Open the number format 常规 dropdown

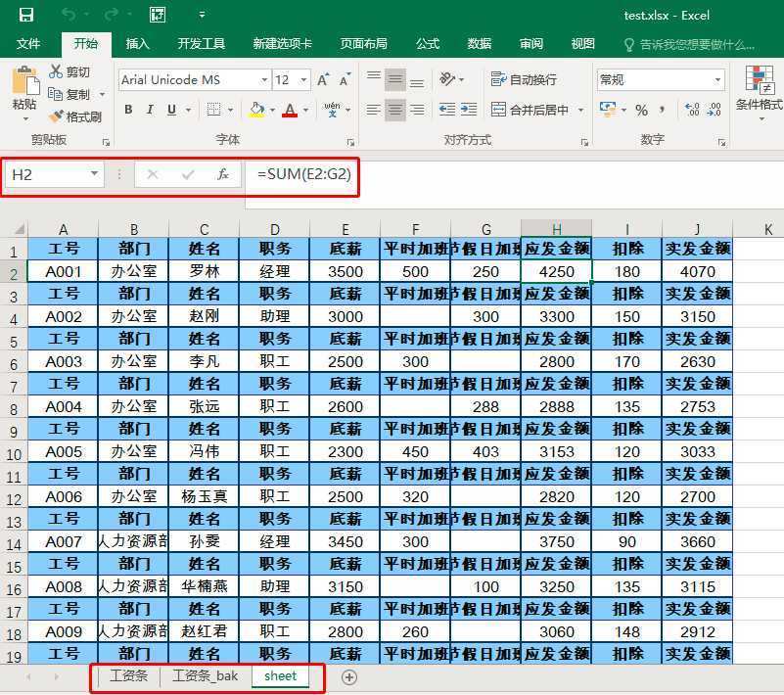click(x=717, y=80)
